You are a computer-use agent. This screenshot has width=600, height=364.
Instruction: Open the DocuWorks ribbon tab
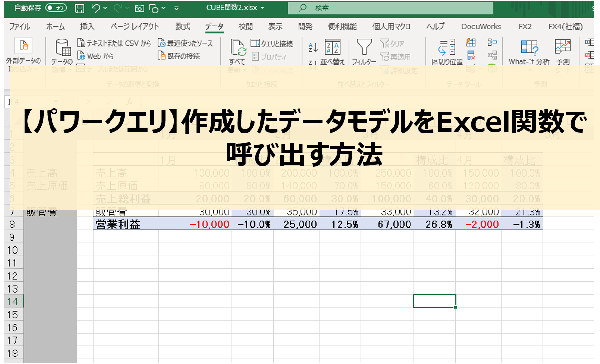point(481,26)
